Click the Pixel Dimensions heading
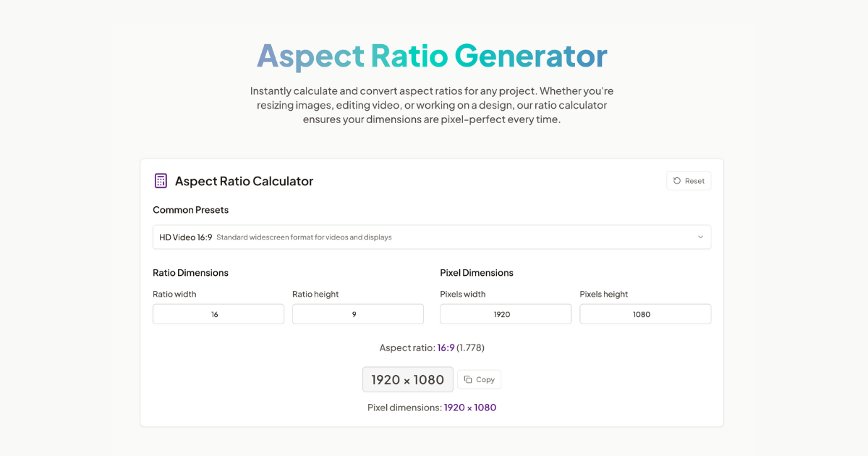This screenshot has height=456, width=868. (x=476, y=273)
